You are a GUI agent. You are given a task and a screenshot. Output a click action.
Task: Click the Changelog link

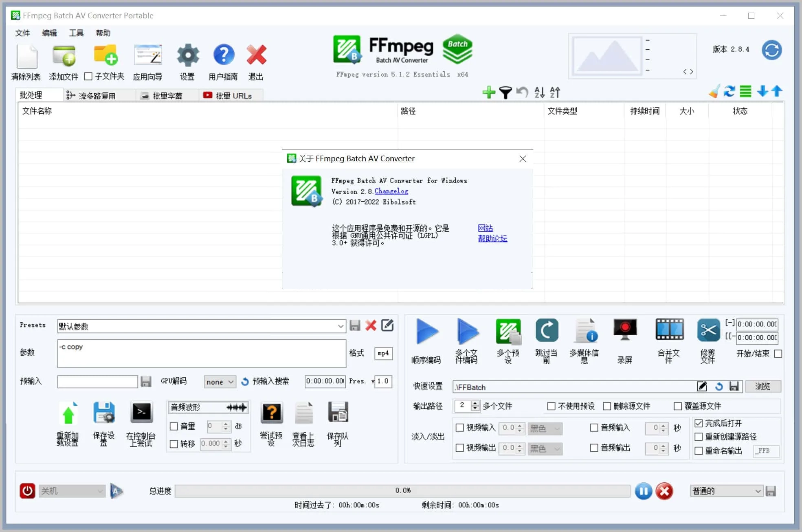(391, 191)
